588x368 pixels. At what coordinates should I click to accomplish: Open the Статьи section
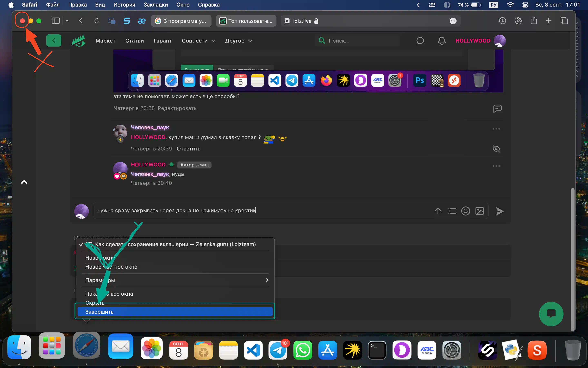134,41
